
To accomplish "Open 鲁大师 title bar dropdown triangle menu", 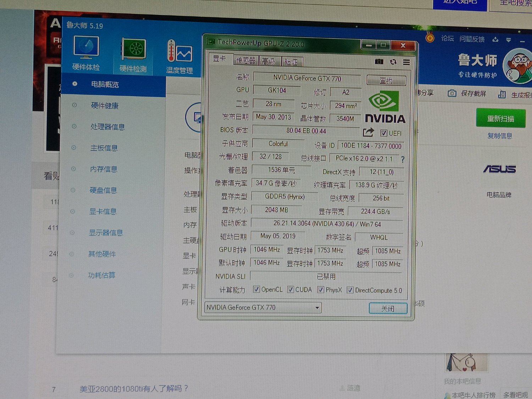I will 509,40.
